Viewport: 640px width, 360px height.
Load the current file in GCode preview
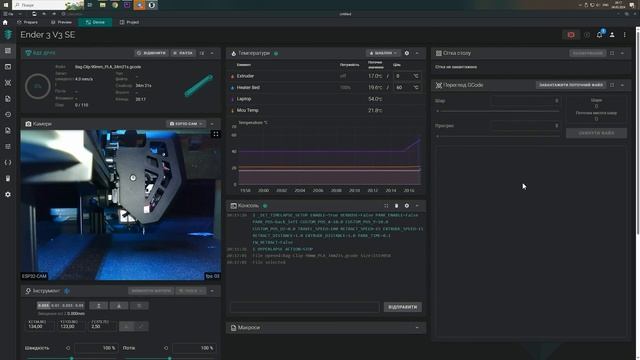click(x=571, y=85)
